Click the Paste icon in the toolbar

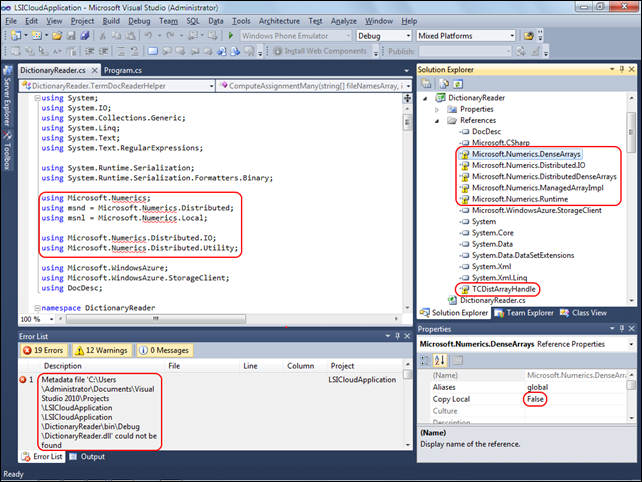tap(130, 36)
